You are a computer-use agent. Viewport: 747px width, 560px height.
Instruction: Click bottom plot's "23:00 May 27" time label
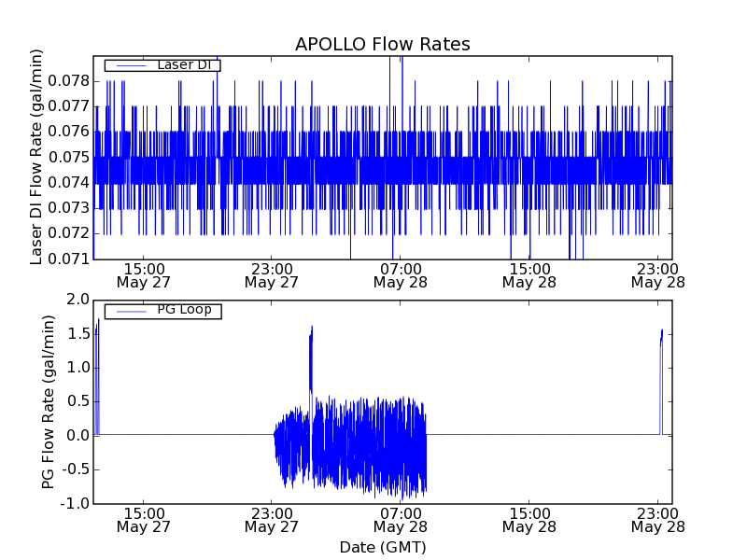[271, 519]
